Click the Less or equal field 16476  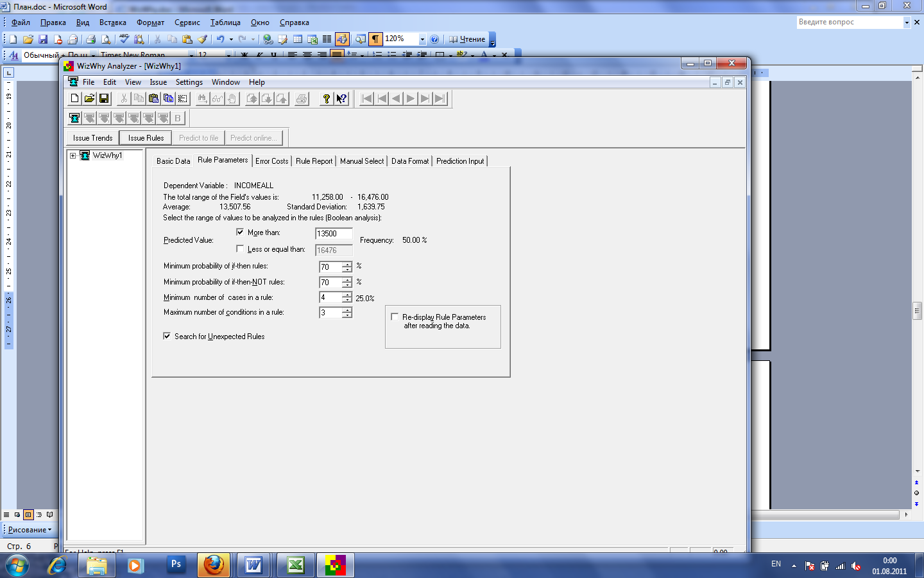click(x=334, y=250)
